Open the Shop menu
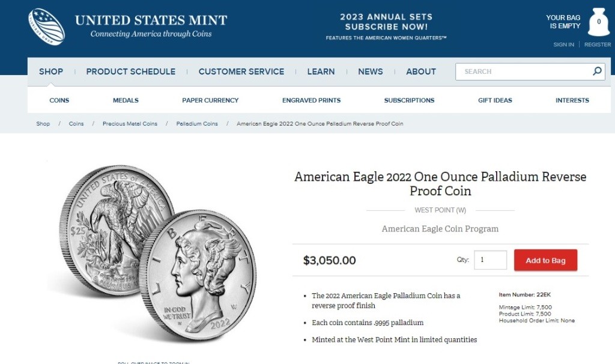 click(51, 71)
